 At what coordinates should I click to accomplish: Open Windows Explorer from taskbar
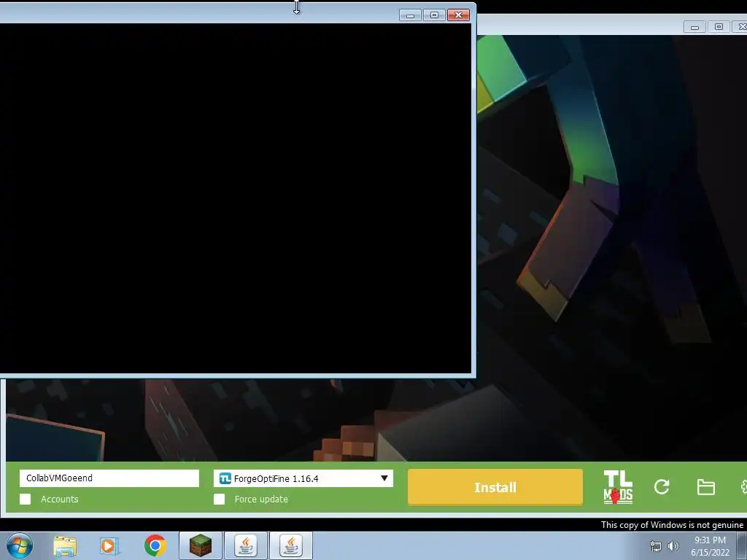65,546
